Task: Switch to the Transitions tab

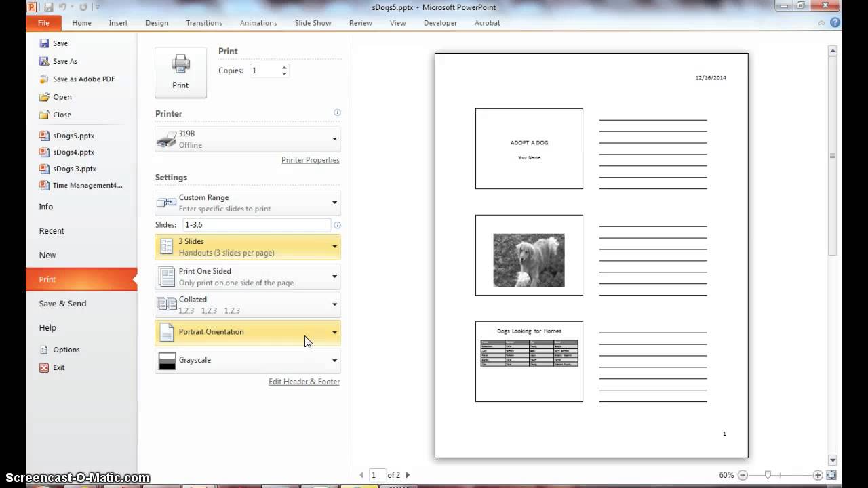Action: pos(204,23)
